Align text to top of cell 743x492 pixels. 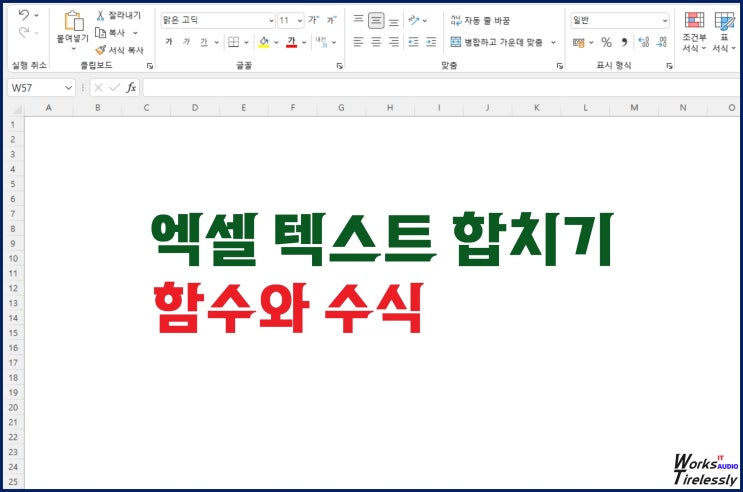(359, 20)
